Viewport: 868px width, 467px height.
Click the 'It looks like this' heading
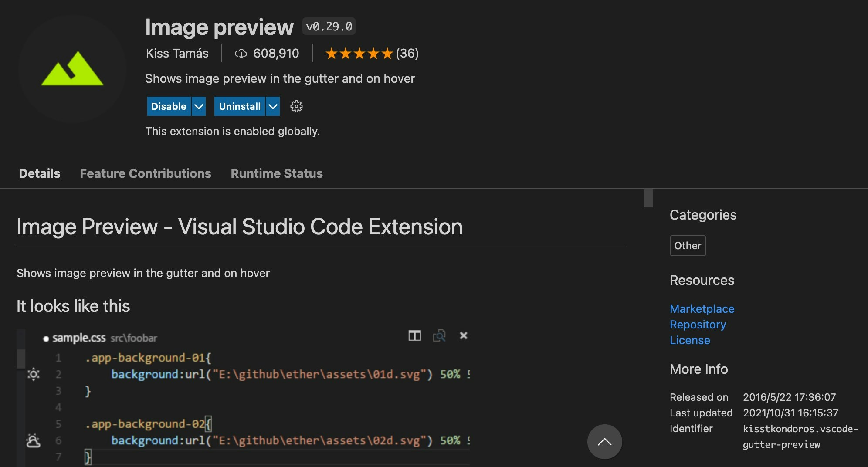(x=73, y=306)
